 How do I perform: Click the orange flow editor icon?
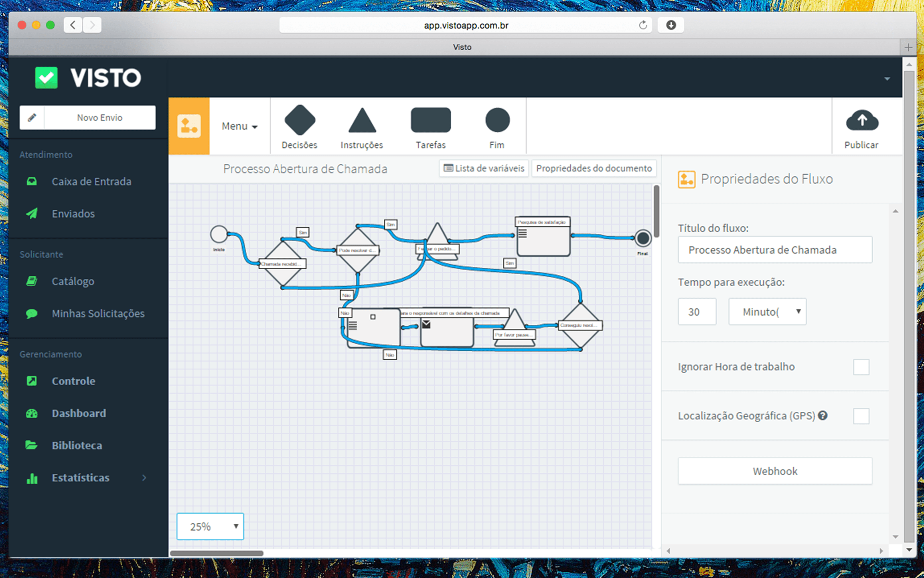[x=189, y=126]
